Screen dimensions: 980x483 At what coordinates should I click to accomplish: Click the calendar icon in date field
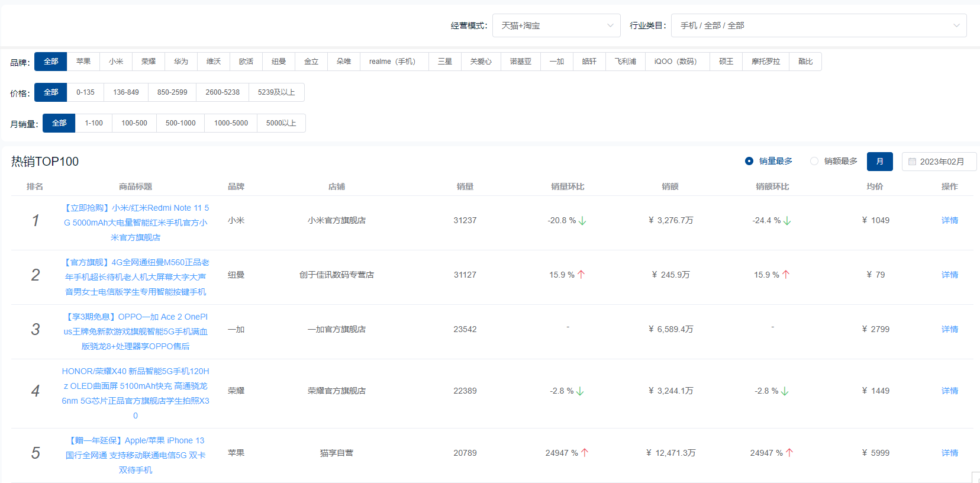(912, 162)
